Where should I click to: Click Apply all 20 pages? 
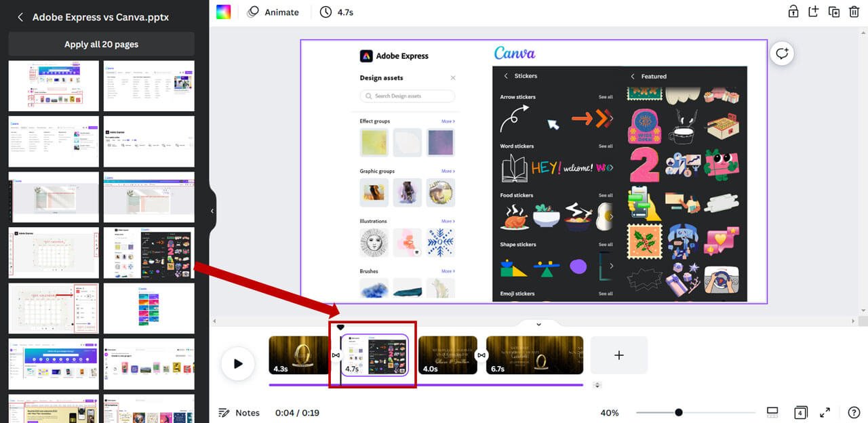(x=100, y=43)
